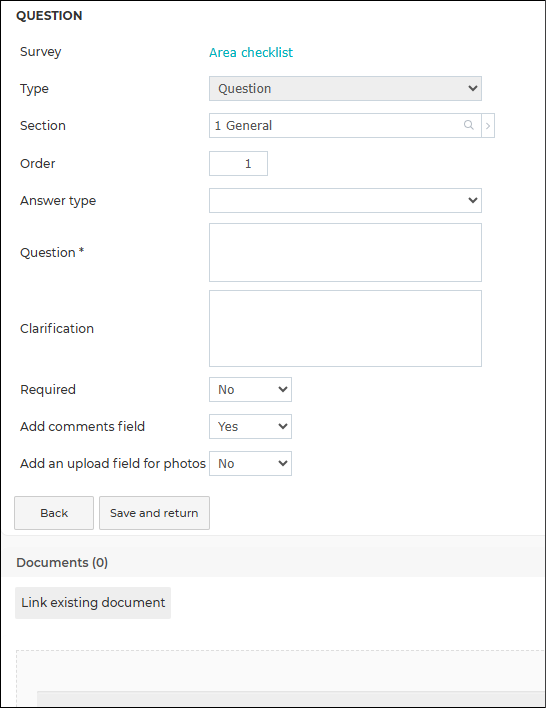Click Link existing document button
546x708 pixels.
pos(93,603)
